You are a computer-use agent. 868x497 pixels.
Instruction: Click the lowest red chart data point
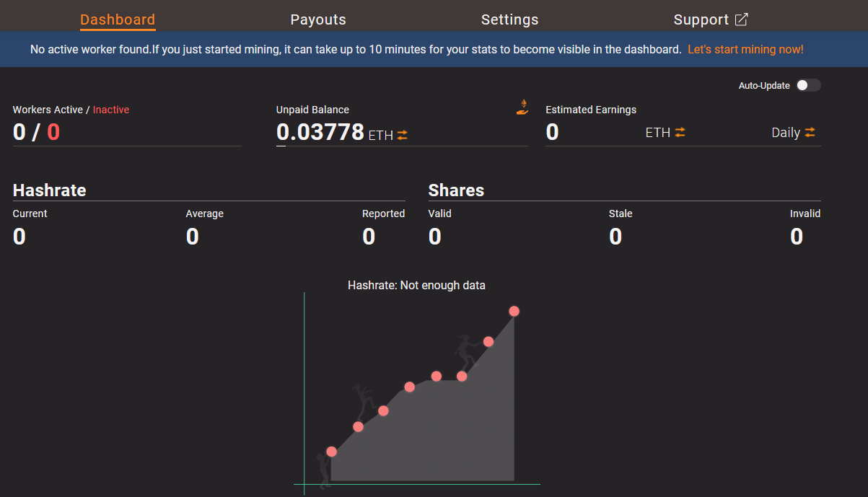coord(331,452)
